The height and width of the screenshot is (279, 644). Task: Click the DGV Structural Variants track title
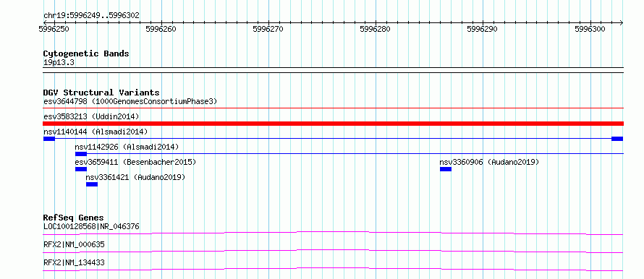[101, 93]
